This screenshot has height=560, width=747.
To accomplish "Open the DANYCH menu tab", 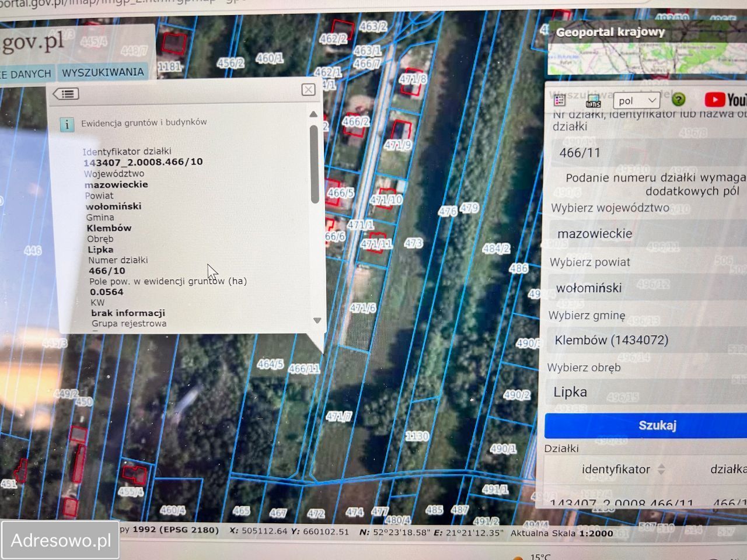I will point(26,73).
